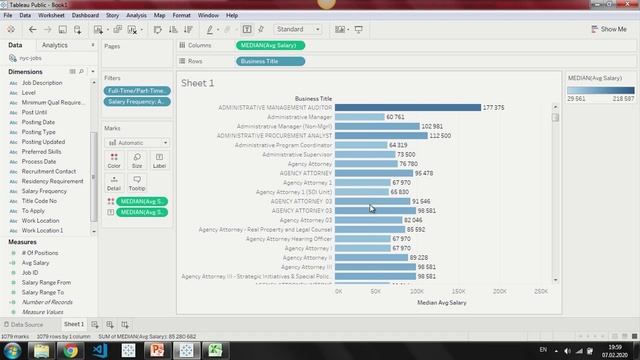Open the Worksheet menu
Image resolution: width=640 pixels, height=360 pixels.
51,16
